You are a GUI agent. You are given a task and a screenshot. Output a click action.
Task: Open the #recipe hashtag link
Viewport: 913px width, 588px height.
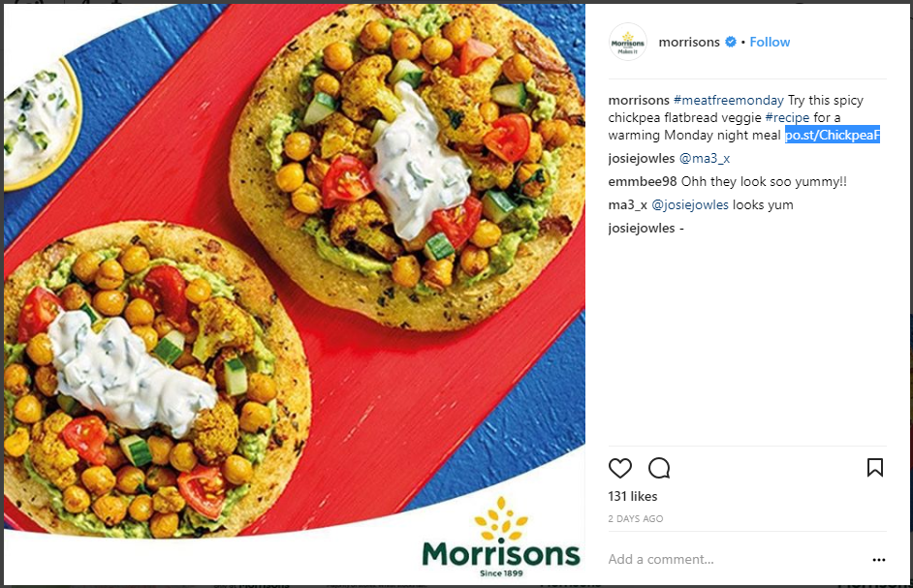[787, 117]
